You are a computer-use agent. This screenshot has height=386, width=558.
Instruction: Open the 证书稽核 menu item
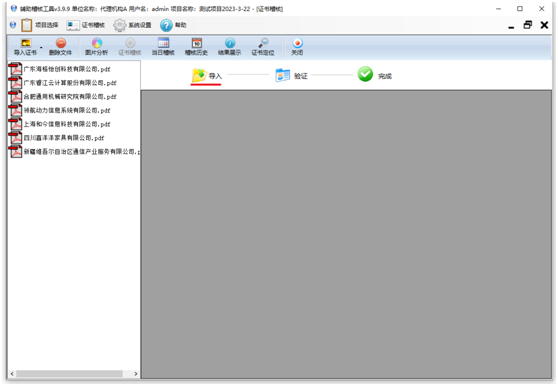point(86,25)
